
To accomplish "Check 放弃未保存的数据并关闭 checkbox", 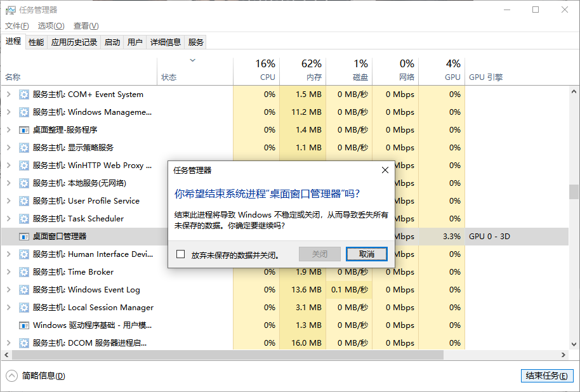I will tap(180, 254).
